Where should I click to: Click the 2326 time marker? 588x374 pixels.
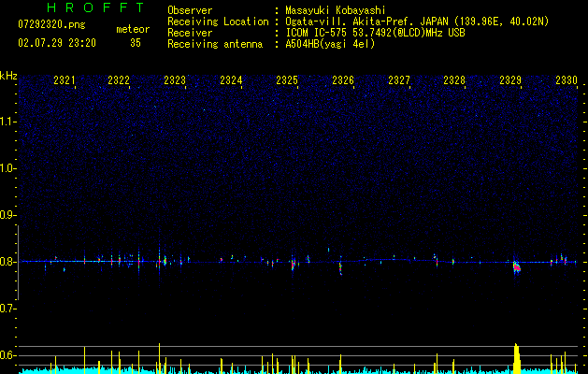pyautogui.click(x=343, y=80)
